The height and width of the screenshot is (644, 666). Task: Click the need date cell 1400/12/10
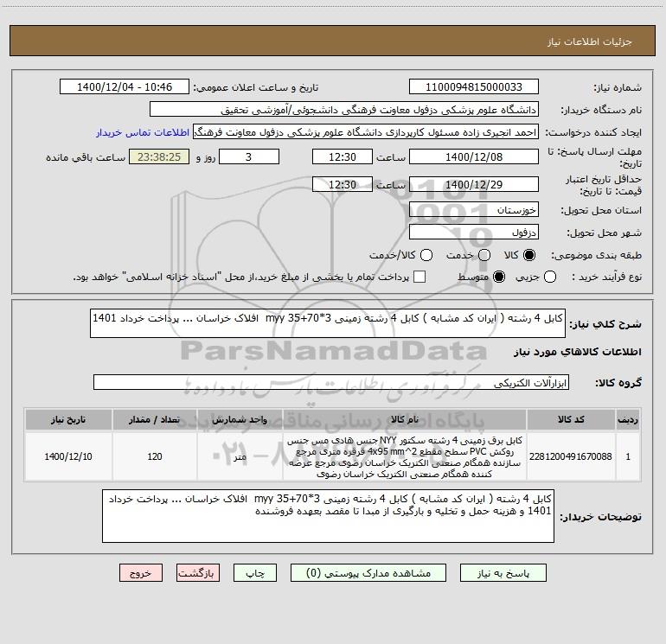[68, 456]
